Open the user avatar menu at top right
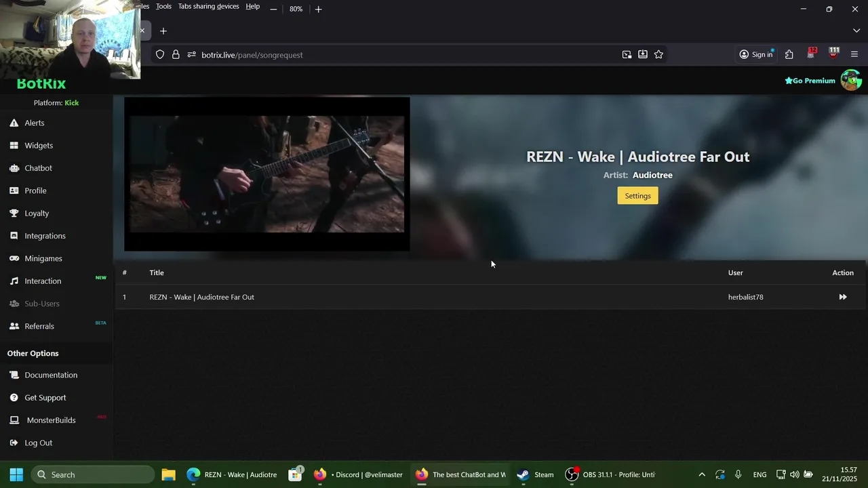The width and height of the screenshot is (868, 488). 850,80
